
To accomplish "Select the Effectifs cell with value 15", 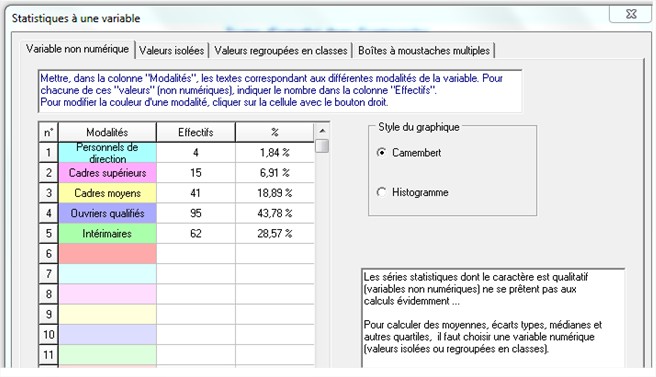I will click(196, 173).
